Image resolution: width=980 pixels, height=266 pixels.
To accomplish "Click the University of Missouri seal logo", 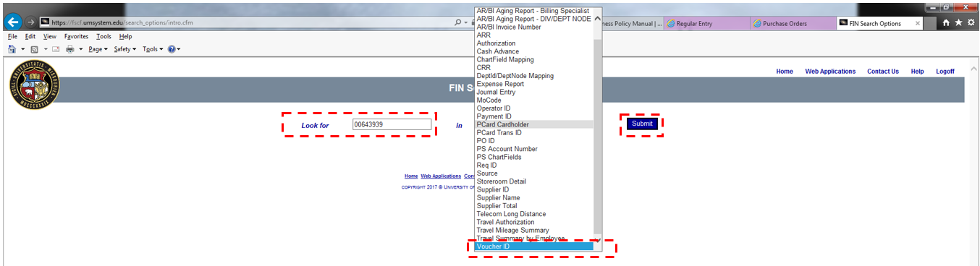I will point(35,85).
